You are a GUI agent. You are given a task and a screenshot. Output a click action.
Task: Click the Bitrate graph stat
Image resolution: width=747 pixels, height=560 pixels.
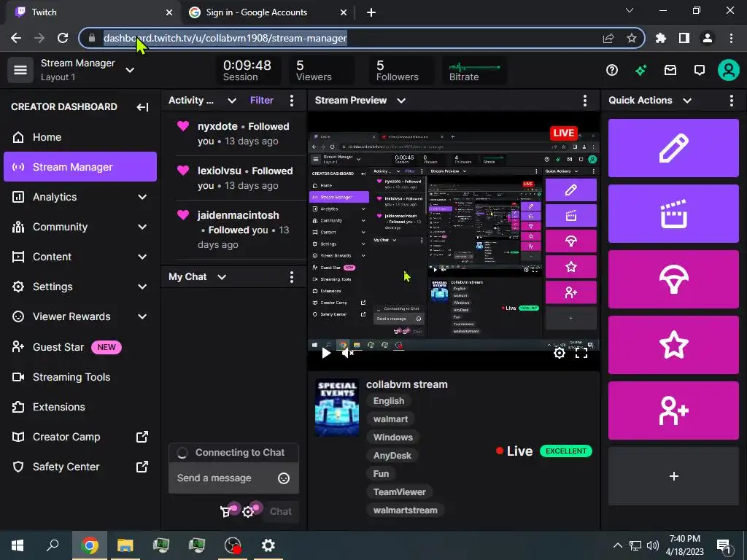[x=474, y=70]
